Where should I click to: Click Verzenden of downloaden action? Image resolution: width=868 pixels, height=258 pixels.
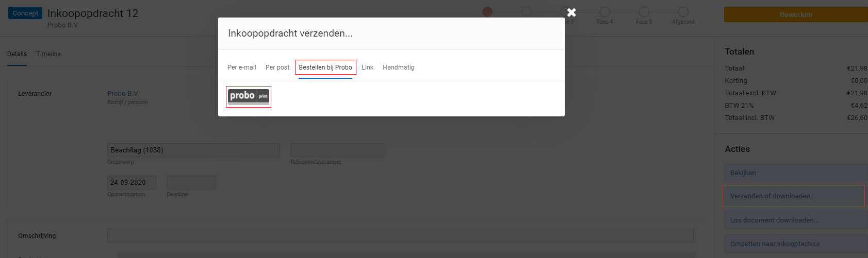coord(796,196)
